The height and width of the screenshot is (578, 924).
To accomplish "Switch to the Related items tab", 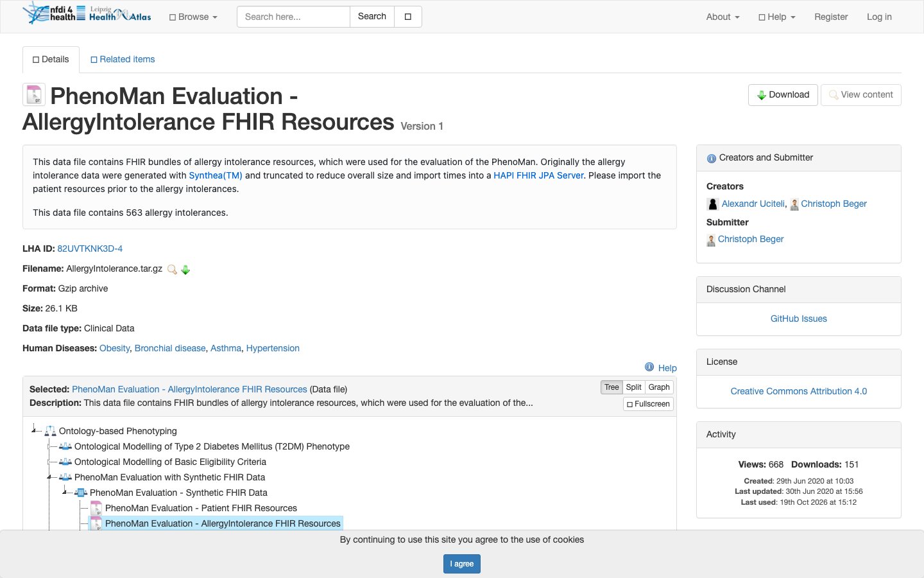I will click(123, 60).
